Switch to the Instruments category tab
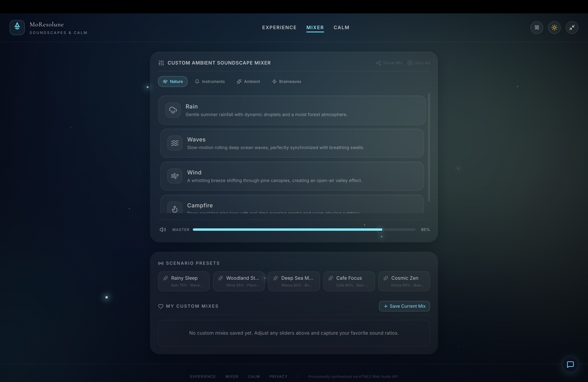This screenshot has width=588, height=382. 210,82
